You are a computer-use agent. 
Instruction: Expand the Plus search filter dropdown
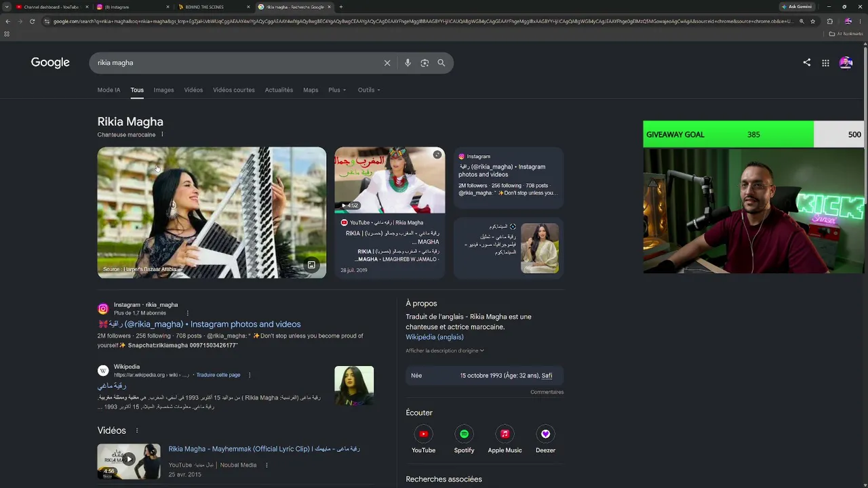pyautogui.click(x=337, y=90)
